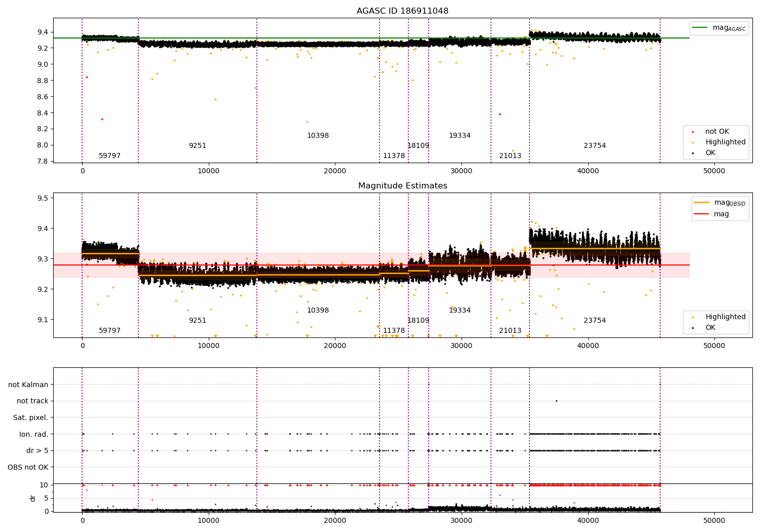
Task: Click obsid label 59797 in the Magnitude Estimates plot
Action: click(x=109, y=330)
